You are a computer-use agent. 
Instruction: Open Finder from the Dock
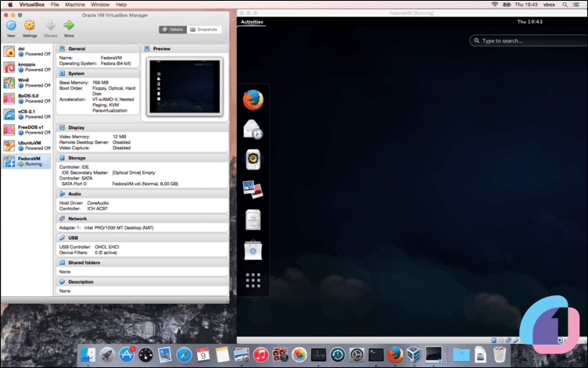(x=88, y=355)
